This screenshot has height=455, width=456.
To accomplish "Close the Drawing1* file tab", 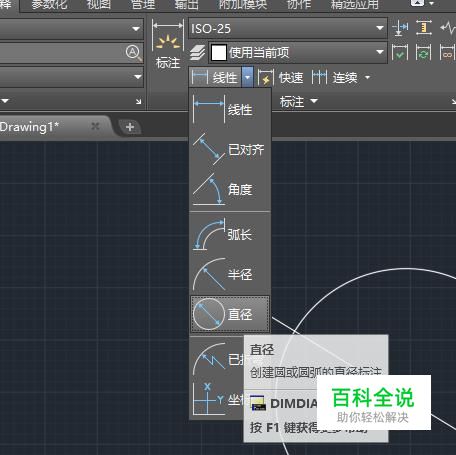I will 95,126.
